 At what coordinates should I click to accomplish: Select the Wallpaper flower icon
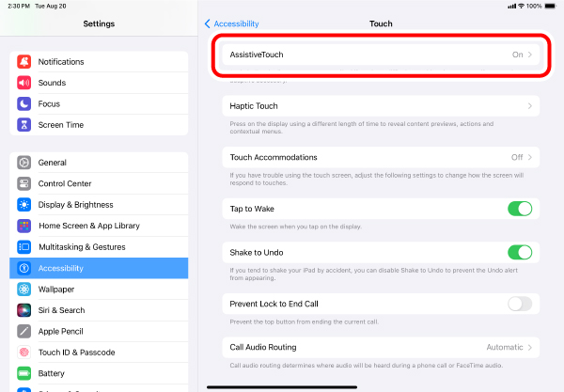coord(24,290)
